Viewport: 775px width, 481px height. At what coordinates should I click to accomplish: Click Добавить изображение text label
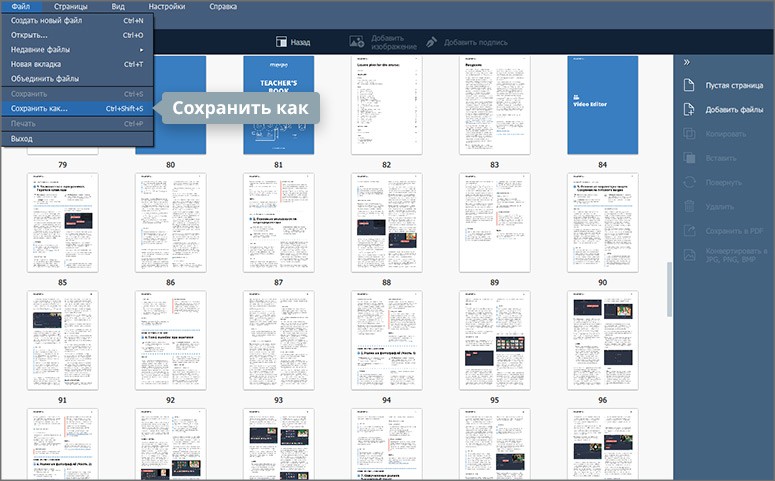click(394, 43)
